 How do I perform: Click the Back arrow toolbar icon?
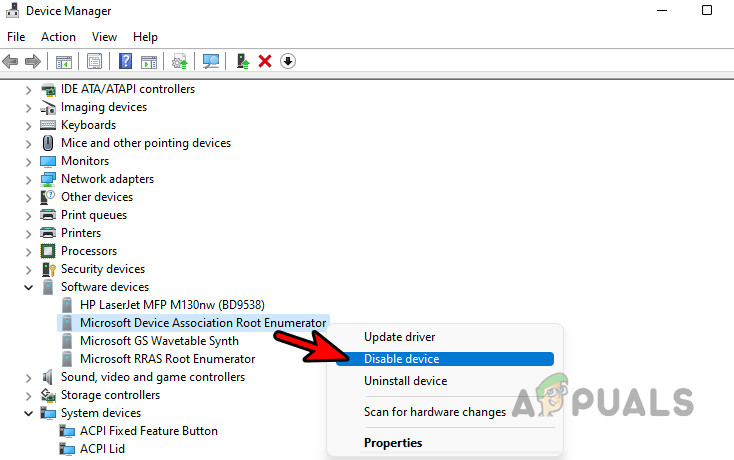10,61
